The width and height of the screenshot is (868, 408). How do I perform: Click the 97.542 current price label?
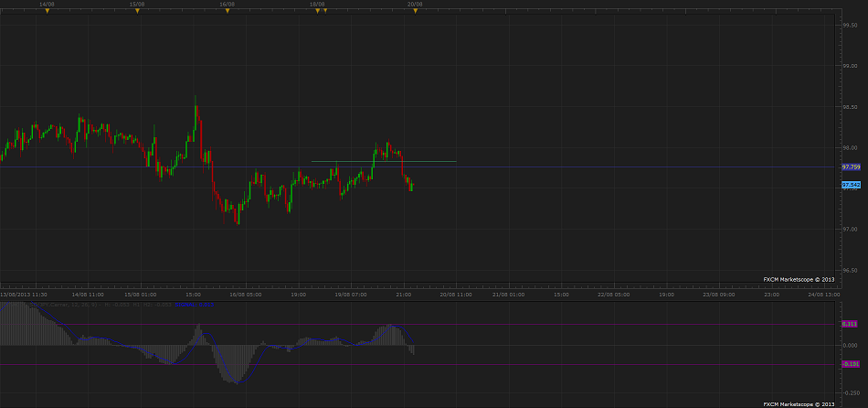pyautogui.click(x=851, y=185)
